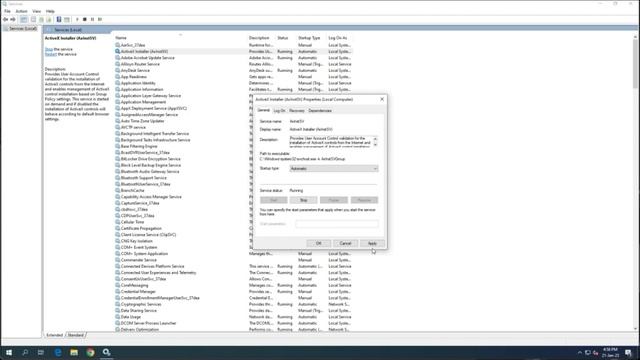Viewport: 640px width, 360px height.
Task: Click the Stop the service link
Action: point(49,49)
